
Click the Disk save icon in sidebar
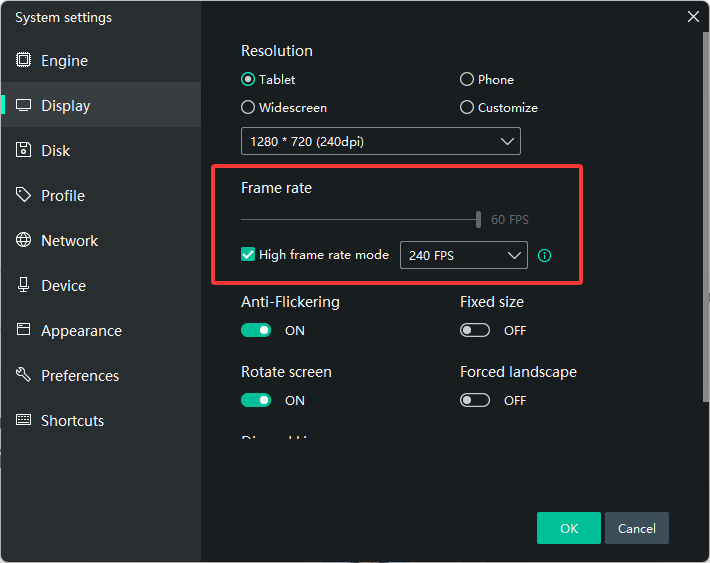coord(23,150)
